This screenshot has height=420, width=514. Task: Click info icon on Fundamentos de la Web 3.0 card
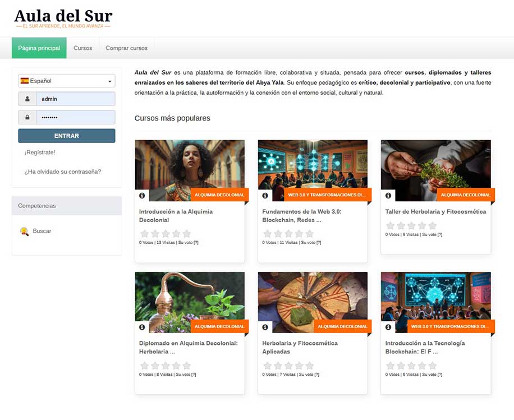pyautogui.click(x=265, y=195)
